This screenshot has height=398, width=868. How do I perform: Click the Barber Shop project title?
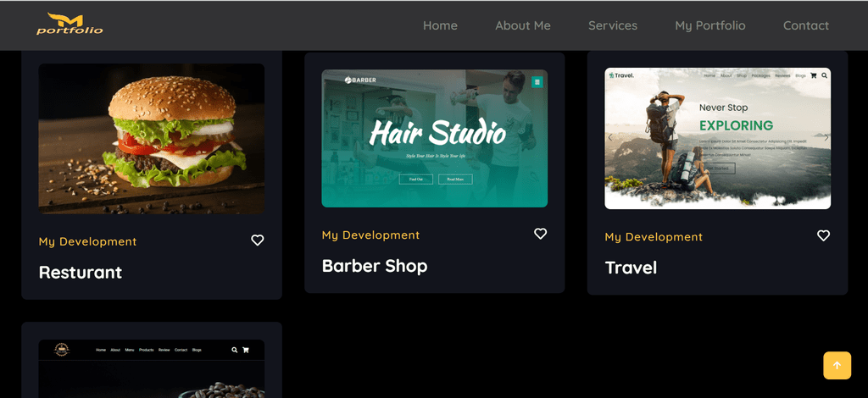pyautogui.click(x=375, y=266)
